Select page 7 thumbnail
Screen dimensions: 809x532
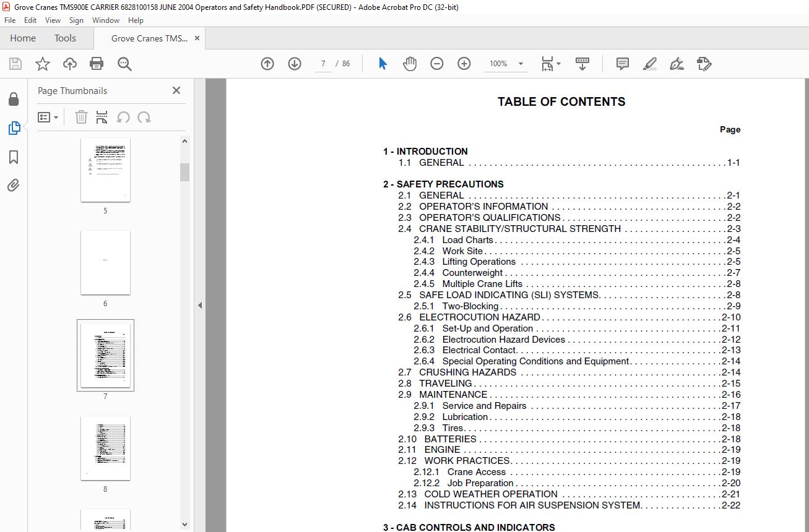pos(105,355)
